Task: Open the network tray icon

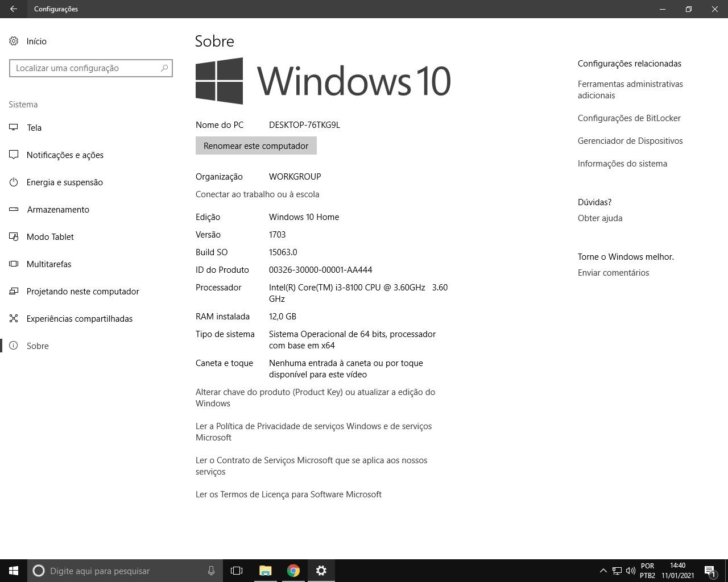Action: point(617,571)
